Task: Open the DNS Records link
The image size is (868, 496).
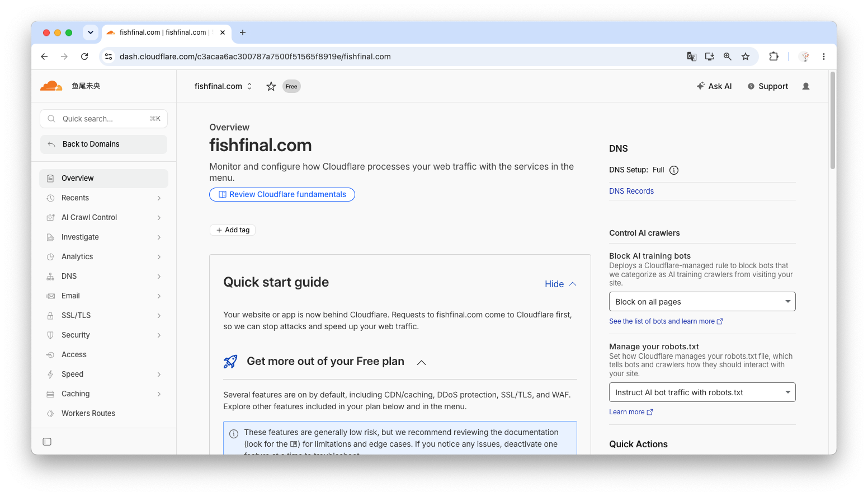Action: [631, 191]
